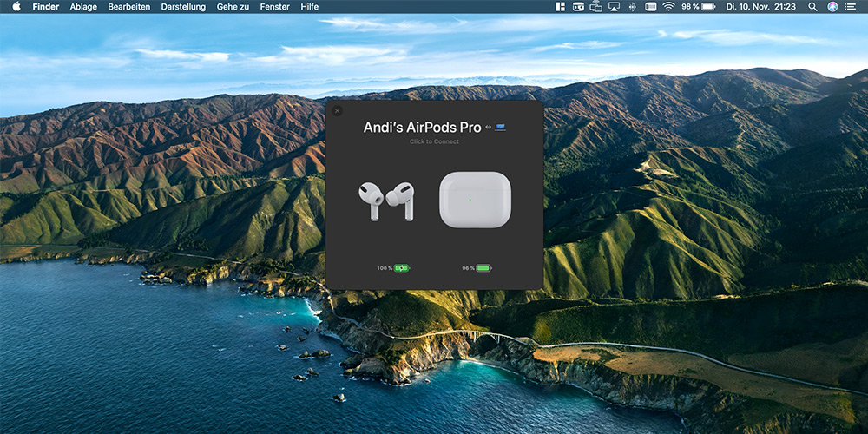Open the AirPods connection menu bar icon
Image resolution: width=868 pixels, height=434 pixels.
(x=595, y=7)
